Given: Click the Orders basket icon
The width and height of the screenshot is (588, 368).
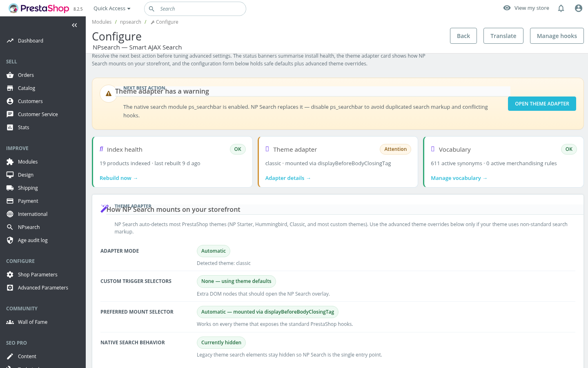Looking at the screenshot, I should [x=10, y=75].
